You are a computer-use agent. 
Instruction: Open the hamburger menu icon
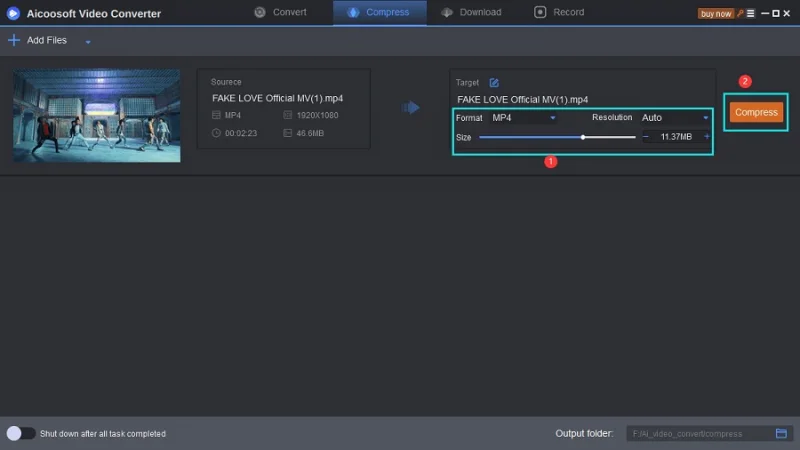(x=751, y=13)
